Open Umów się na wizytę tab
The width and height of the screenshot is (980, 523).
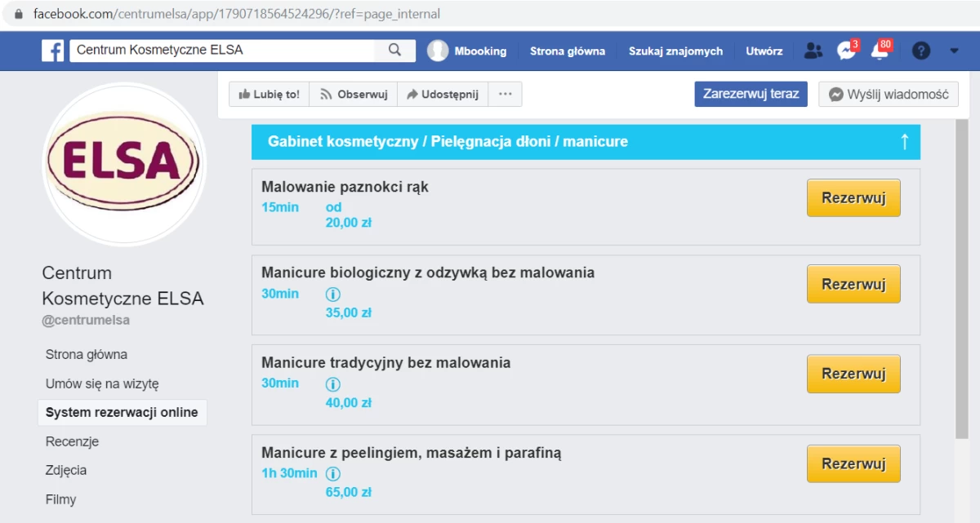tap(102, 383)
